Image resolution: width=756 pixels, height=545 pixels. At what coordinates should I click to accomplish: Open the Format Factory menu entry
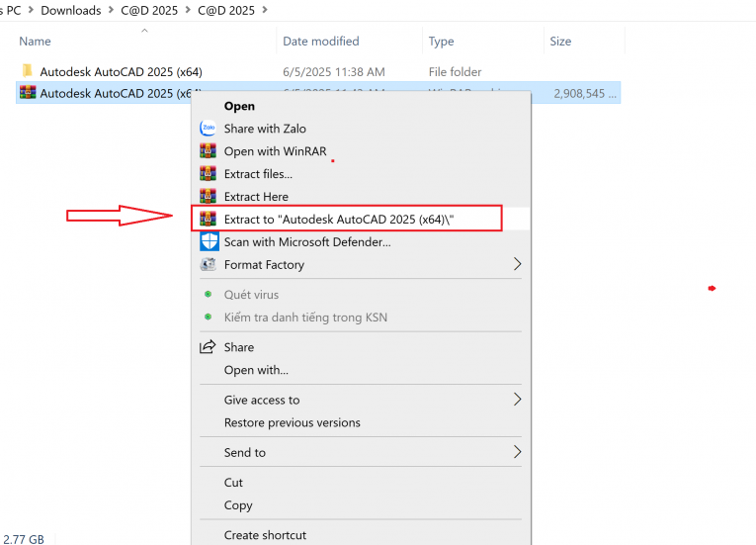point(264,264)
